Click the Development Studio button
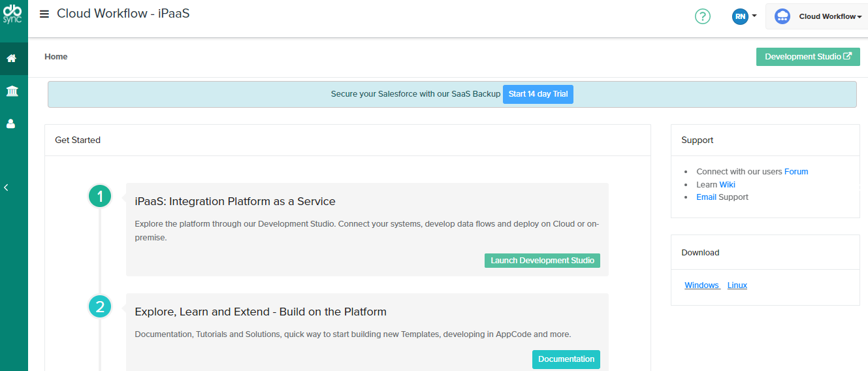Screen dimensions: 868x371 pos(807,57)
